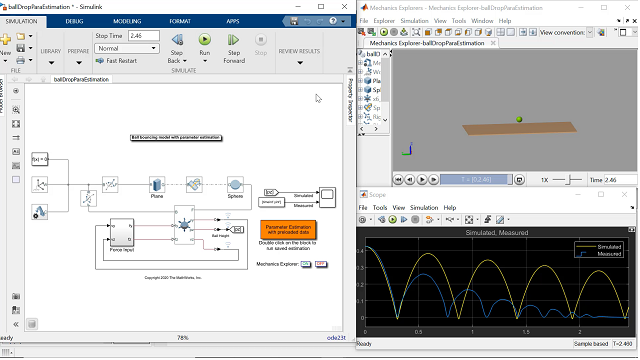640x360 pixels.
Task: Click the Scope cursor measurements icon
Action: (x=500, y=220)
